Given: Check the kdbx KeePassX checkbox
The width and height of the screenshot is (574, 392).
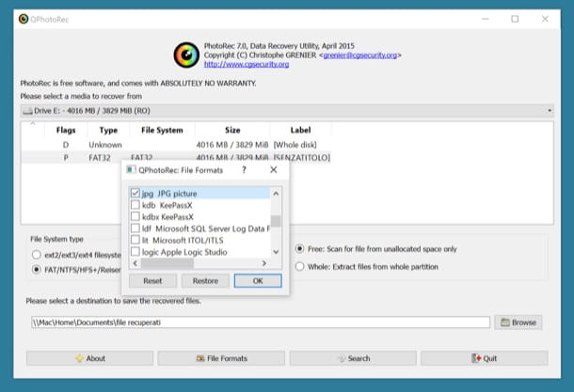Looking at the screenshot, I should 136,216.
